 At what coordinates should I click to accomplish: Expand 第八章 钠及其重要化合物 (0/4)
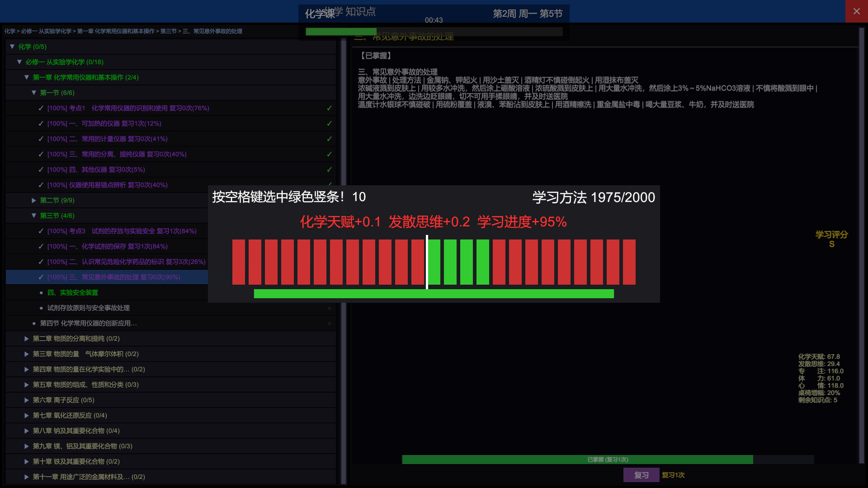pos(27,431)
